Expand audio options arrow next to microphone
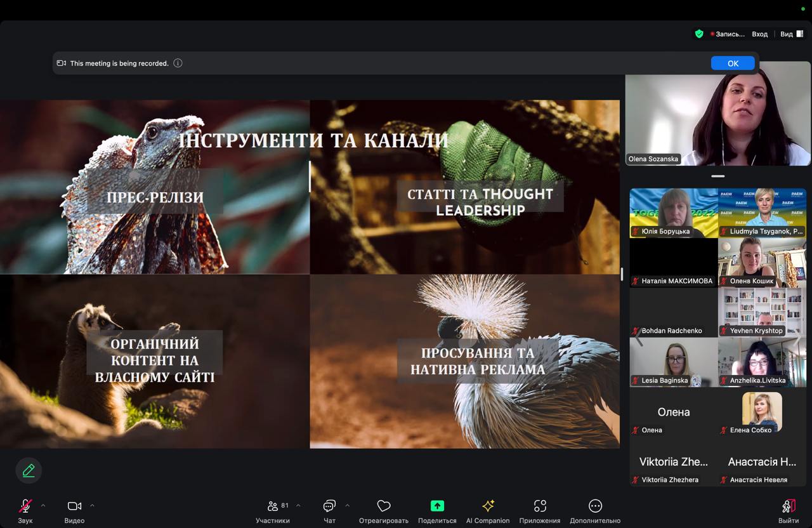The image size is (812, 528). pyautogui.click(x=43, y=506)
